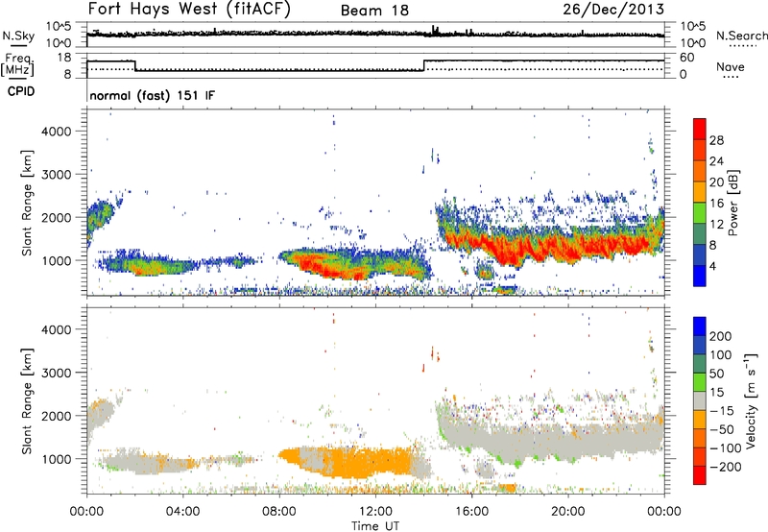Image resolution: width=768 pixels, height=532 pixels.
Task: Click the 'CPID' label
Action: click(x=21, y=91)
